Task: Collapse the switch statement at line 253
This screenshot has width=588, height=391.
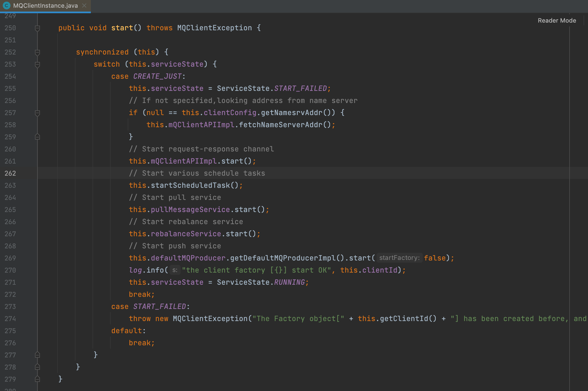Action: tap(37, 64)
